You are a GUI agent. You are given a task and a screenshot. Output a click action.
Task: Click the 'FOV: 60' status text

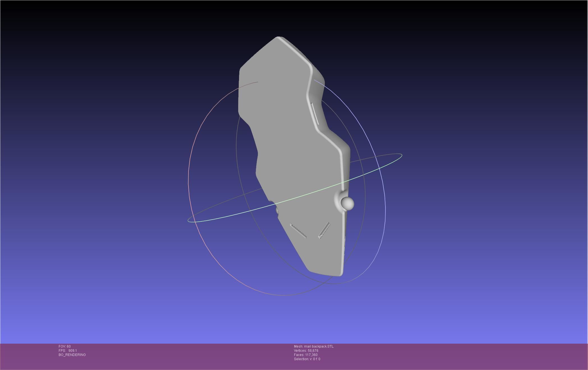(x=65, y=346)
